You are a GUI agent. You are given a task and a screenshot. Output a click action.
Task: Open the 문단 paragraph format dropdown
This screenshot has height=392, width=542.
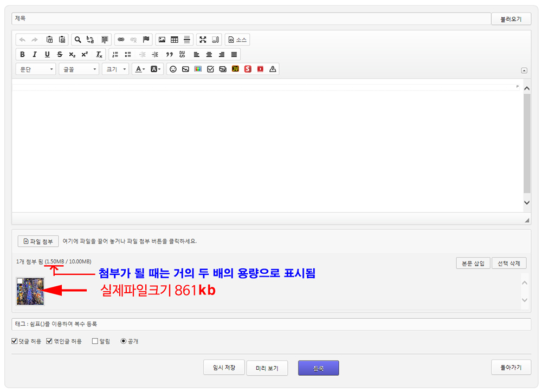[x=36, y=69]
